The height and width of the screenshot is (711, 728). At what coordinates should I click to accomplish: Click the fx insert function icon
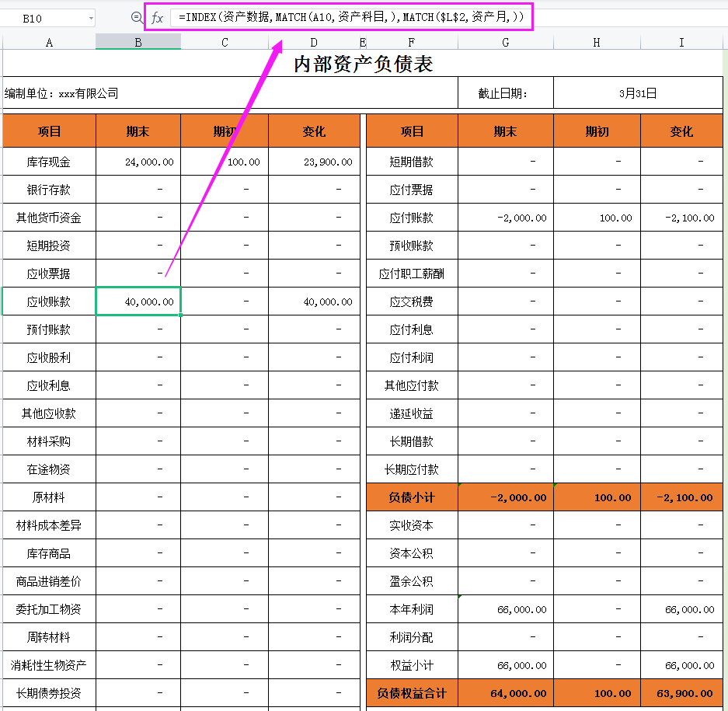tap(158, 17)
